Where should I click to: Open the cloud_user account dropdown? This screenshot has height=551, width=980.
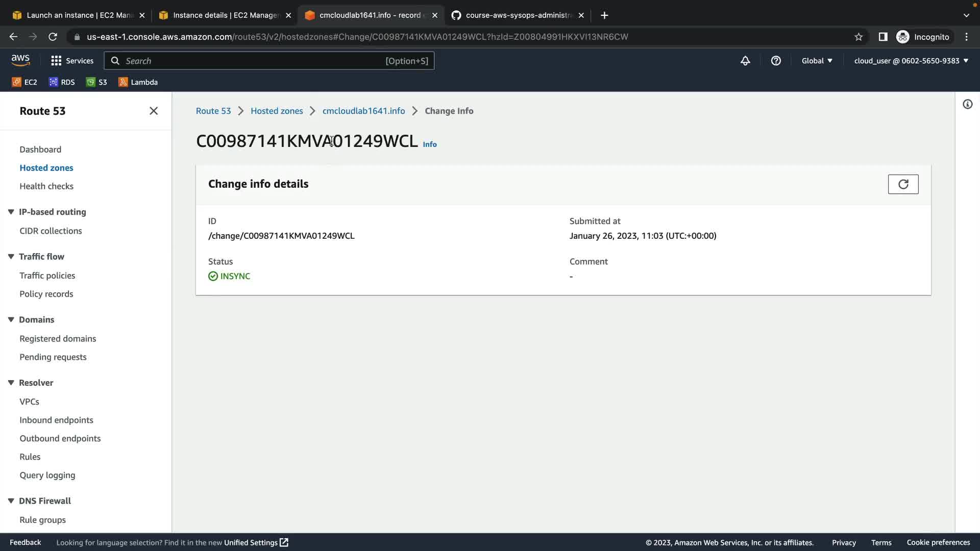[911, 61]
